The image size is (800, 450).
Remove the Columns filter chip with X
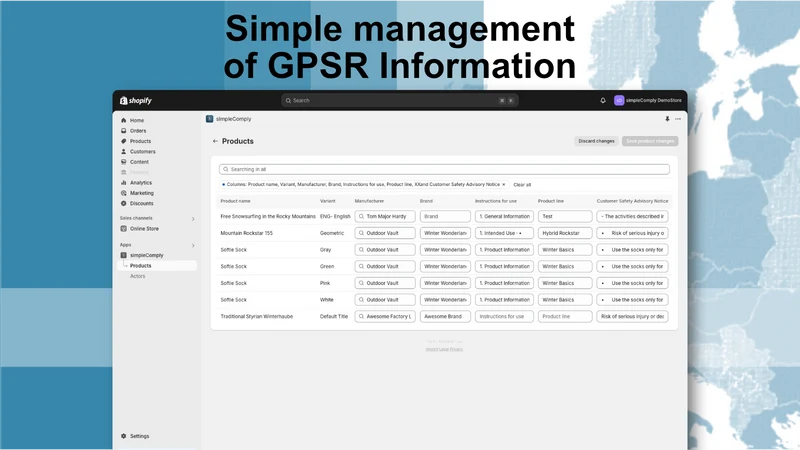pos(504,185)
